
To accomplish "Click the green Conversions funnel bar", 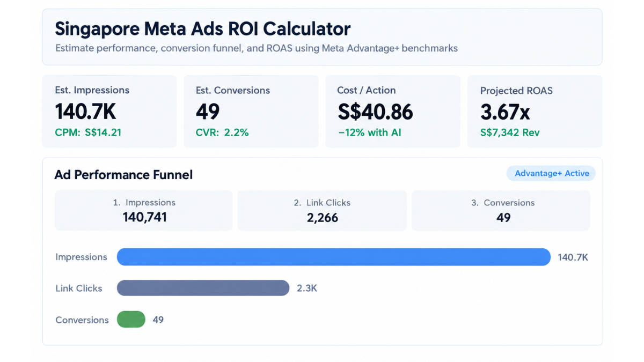I will [x=131, y=320].
